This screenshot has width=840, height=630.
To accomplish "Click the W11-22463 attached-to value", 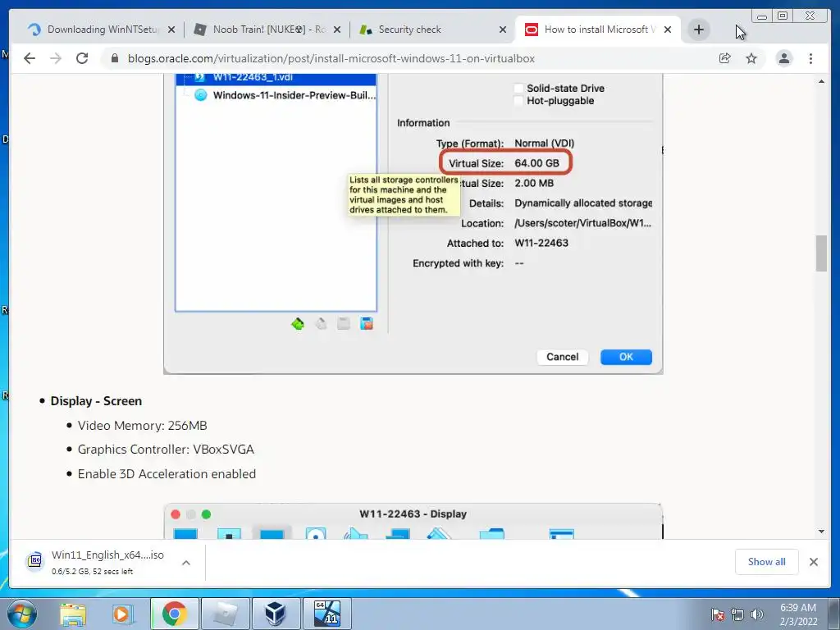I will [x=541, y=243].
